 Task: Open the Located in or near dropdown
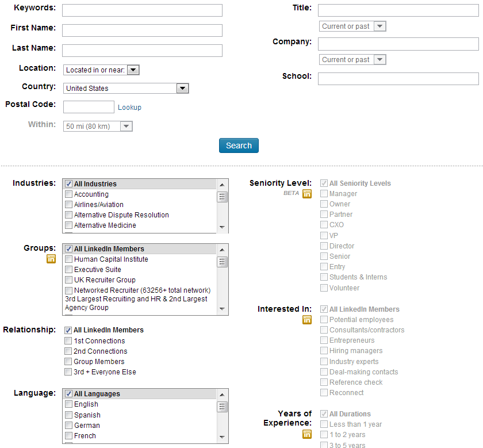tap(101, 70)
